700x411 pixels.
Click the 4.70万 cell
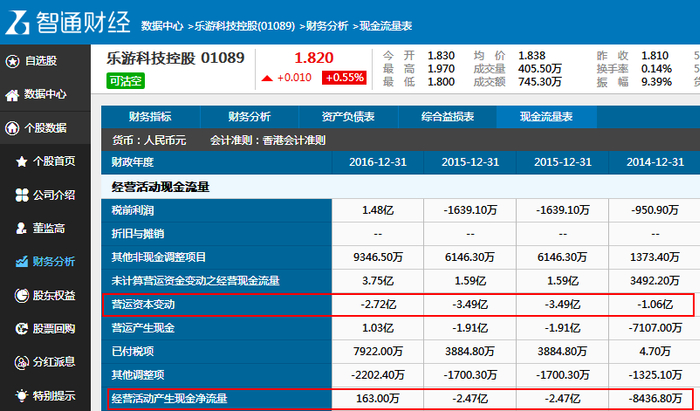coord(654,352)
